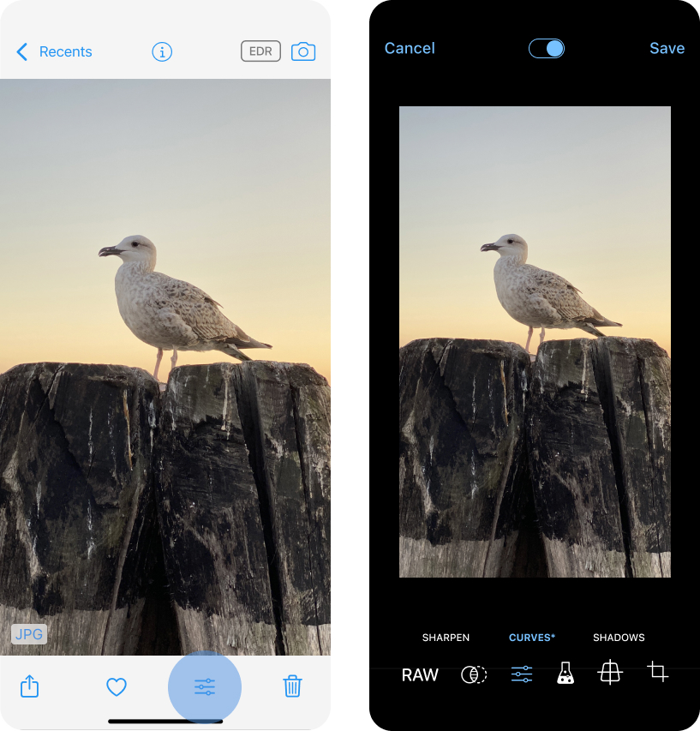
Task: Select the crop tool
Action: tap(658, 672)
